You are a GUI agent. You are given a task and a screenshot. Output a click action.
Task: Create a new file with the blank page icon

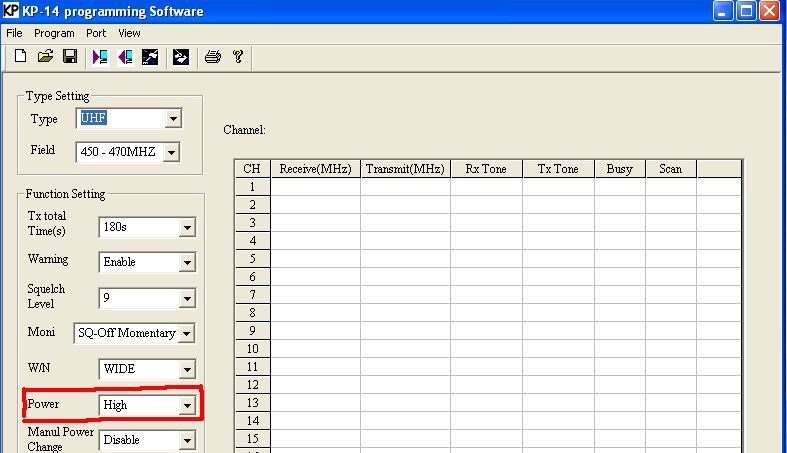[x=21, y=56]
